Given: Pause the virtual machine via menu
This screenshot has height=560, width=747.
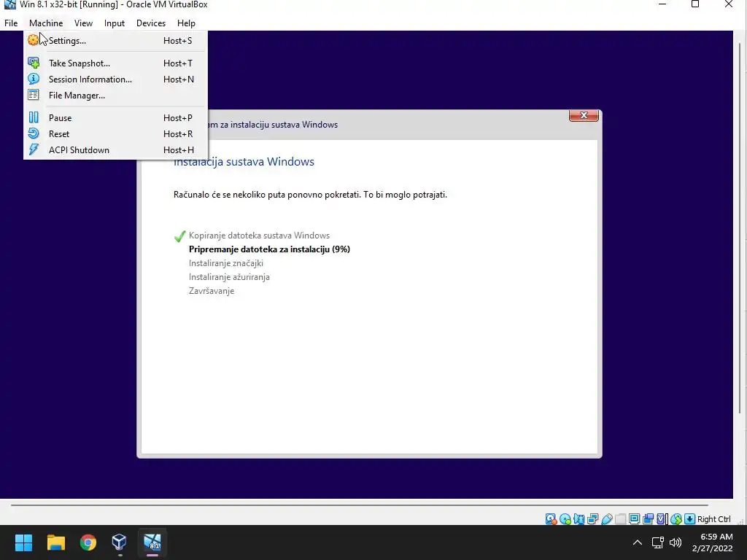Looking at the screenshot, I should pyautogui.click(x=115, y=117).
